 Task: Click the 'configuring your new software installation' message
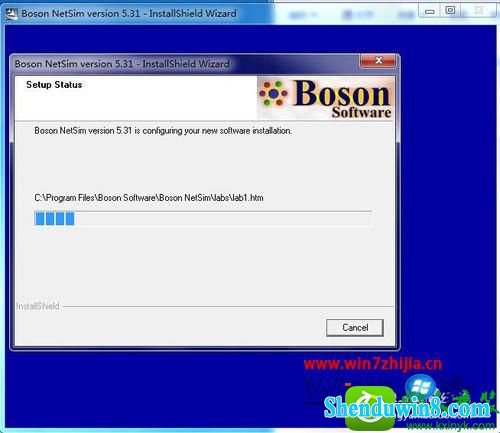[x=163, y=131]
